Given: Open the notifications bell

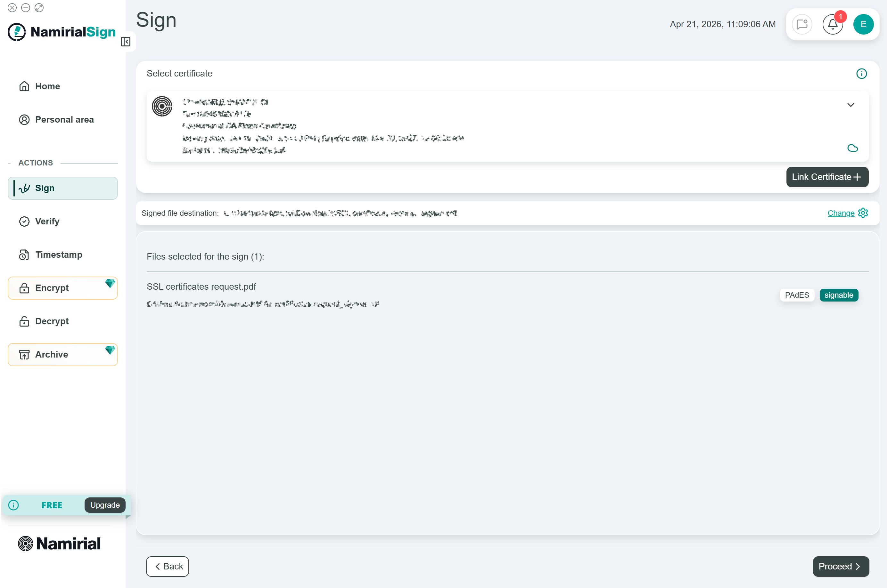Looking at the screenshot, I should coord(832,24).
